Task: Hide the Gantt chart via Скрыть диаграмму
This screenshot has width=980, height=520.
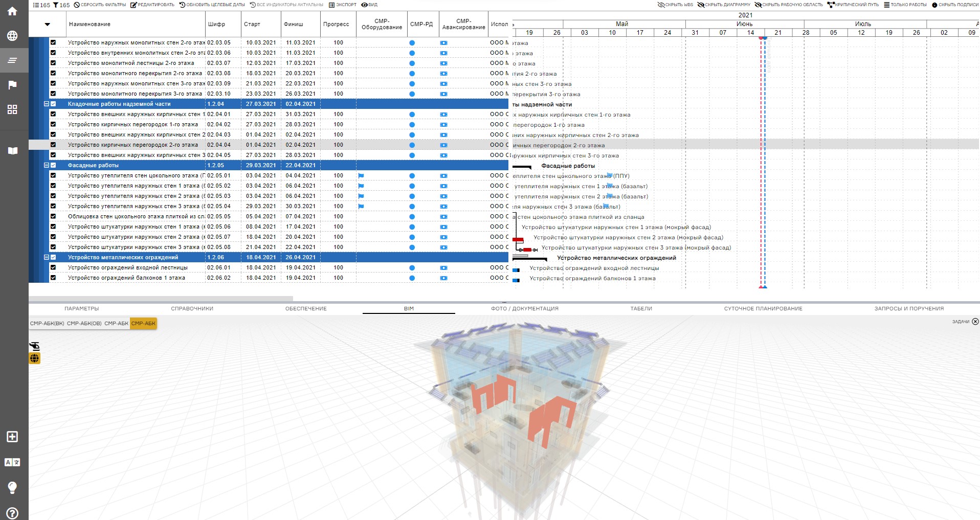Action: [x=724, y=5]
